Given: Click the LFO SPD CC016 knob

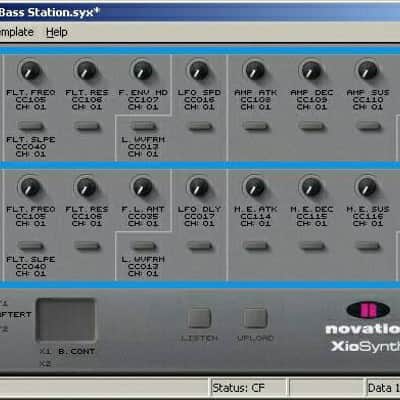Looking at the screenshot, I should [199, 71].
